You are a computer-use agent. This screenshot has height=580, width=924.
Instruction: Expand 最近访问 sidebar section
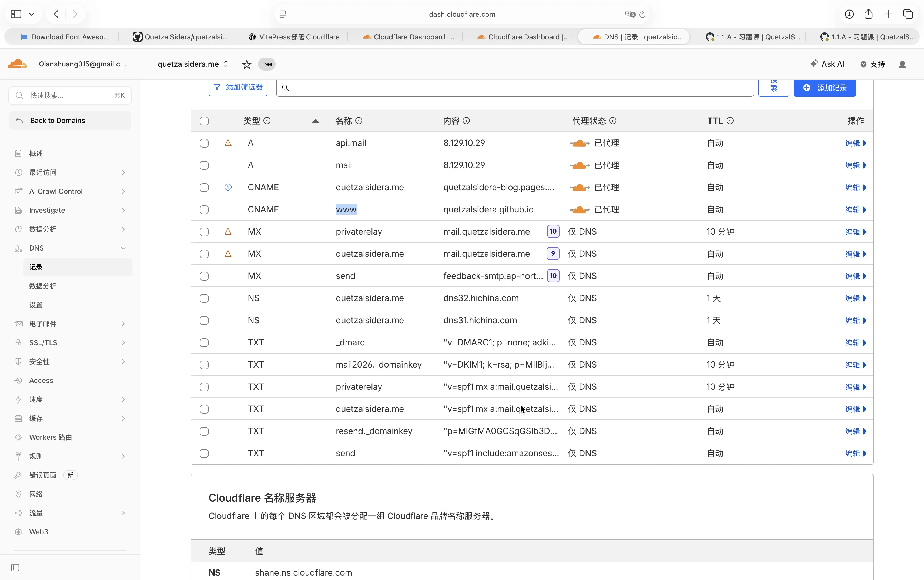click(x=123, y=173)
